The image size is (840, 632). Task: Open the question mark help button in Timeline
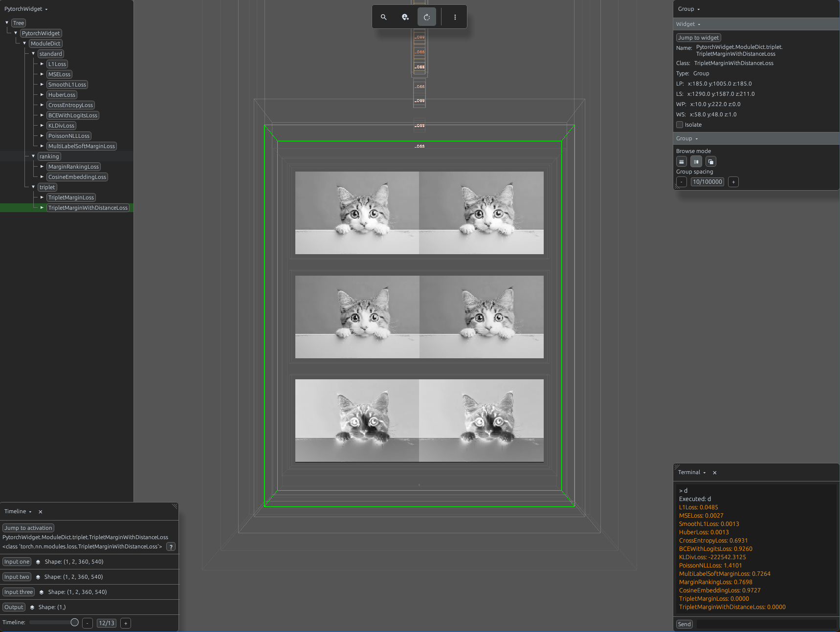tap(171, 547)
